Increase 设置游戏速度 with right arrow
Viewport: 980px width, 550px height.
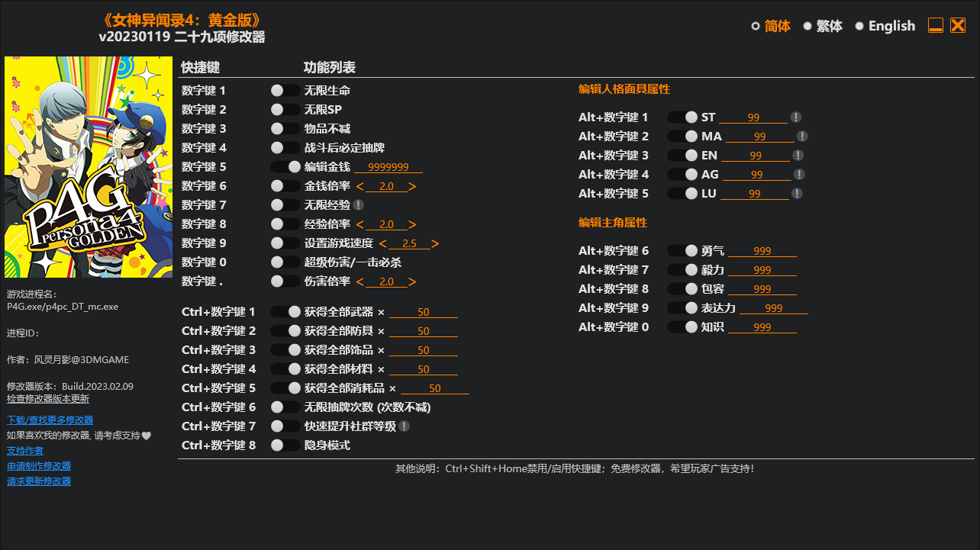435,243
